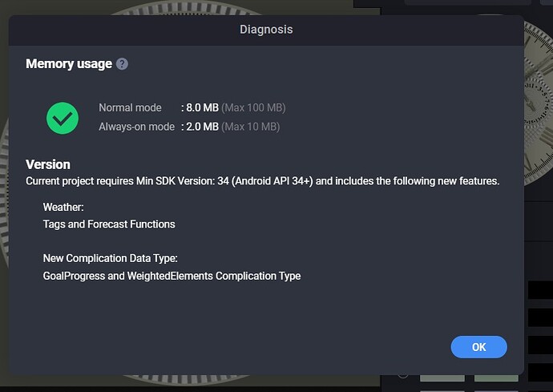Click 'GoalProgress and WeightedElements Complication Type' text

click(172, 276)
